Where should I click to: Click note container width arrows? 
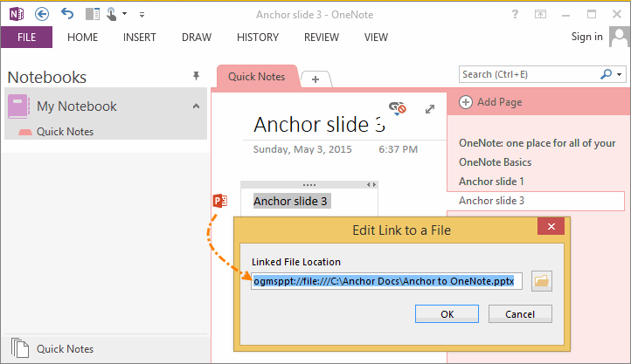(x=371, y=185)
